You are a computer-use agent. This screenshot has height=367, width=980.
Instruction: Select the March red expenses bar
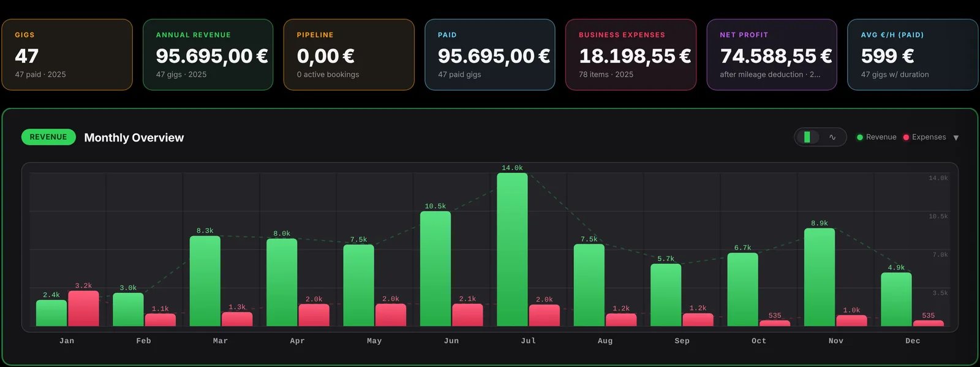point(237,319)
